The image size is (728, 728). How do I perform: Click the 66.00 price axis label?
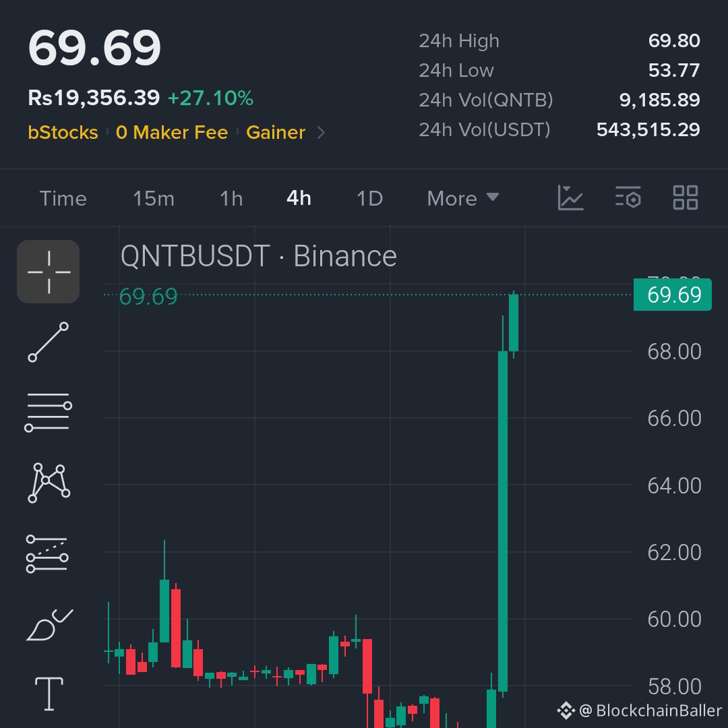[x=674, y=419]
